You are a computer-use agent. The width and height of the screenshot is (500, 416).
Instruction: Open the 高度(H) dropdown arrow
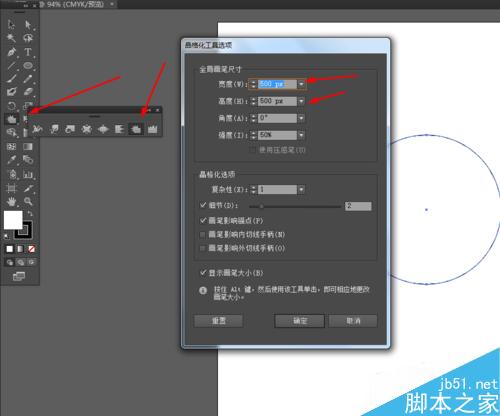[x=301, y=101]
